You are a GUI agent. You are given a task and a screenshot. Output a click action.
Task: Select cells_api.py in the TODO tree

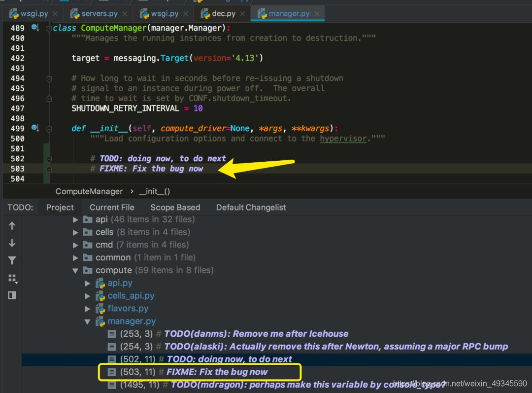click(131, 296)
